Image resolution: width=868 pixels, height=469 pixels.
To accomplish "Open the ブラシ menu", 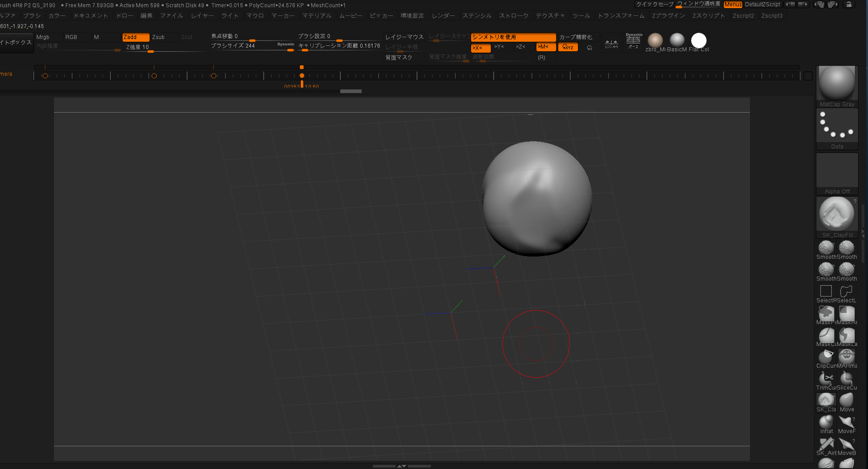I will point(32,16).
